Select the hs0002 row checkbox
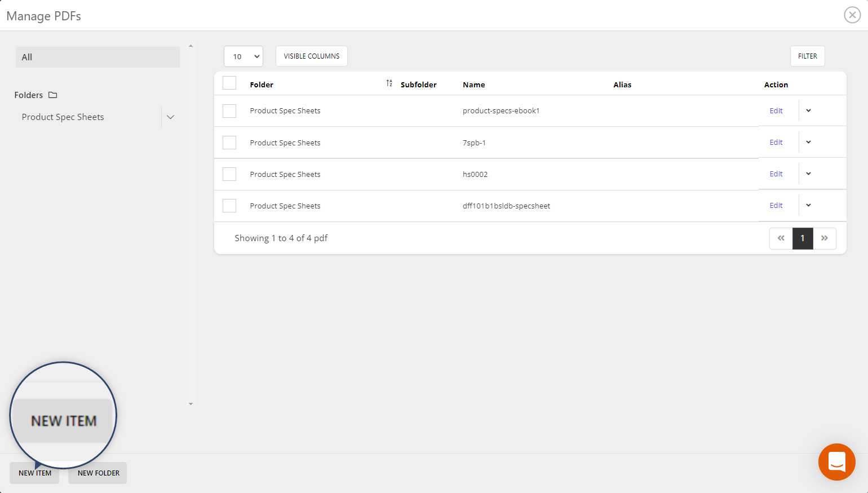The width and height of the screenshot is (868, 493). [x=229, y=174]
